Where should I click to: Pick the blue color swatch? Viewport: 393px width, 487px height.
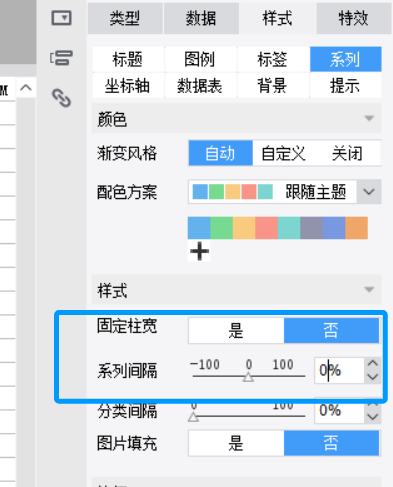199,228
